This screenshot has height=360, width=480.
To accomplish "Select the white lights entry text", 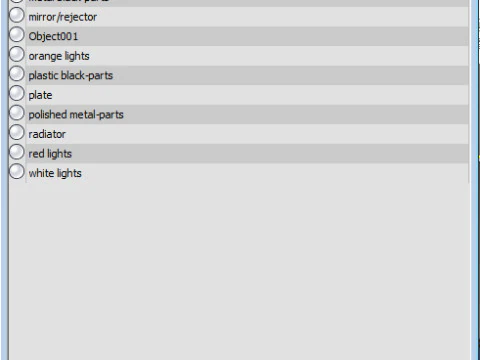I will click(x=55, y=173).
